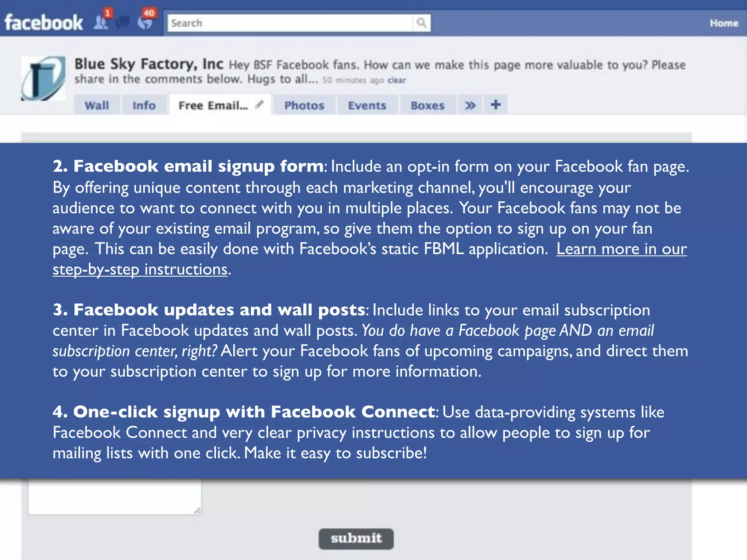747x560 pixels.
Task: Switch to the Events tab
Action: [367, 105]
